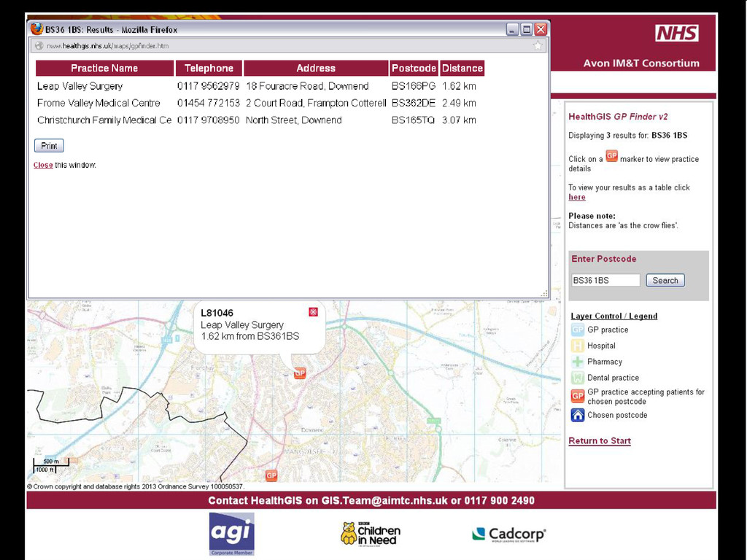Click postcode BS362DE
The height and width of the screenshot is (560, 747).
coord(414,104)
